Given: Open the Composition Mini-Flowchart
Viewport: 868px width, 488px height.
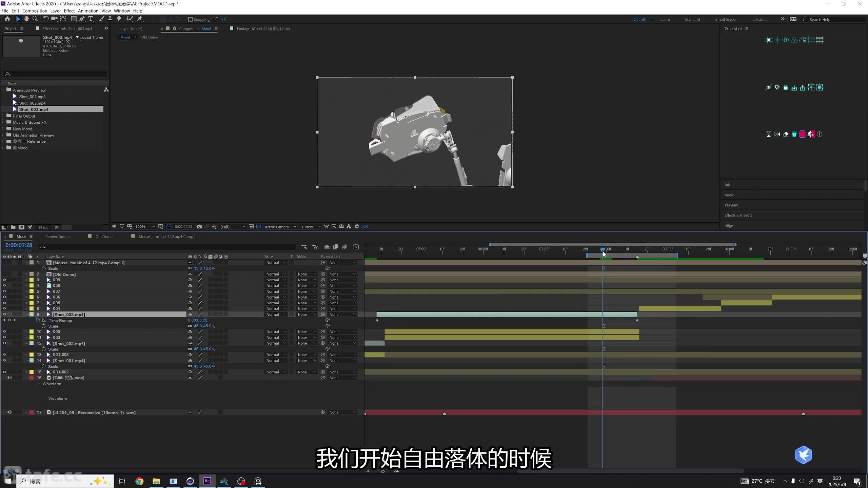Looking at the screenshot, I should (x=304, y=247).
